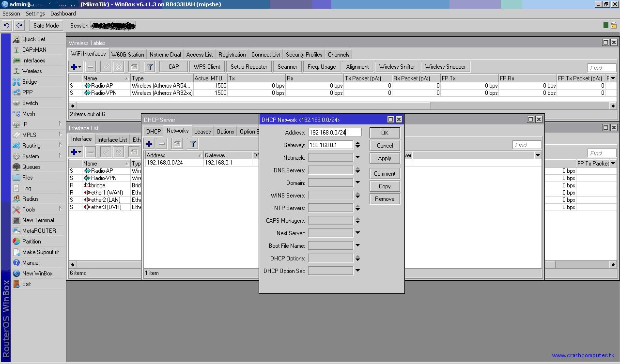The height and width of the screenshot is (364, 620).
Task: Open the Nstreme Dual tab
Action: 165,54
